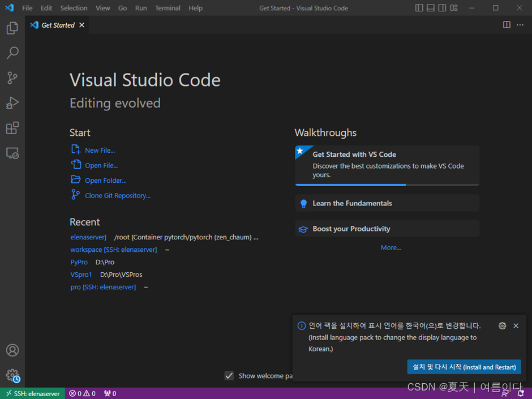Screen dimensions: 532x399
Task: Click the Open File... link
Action: coord(101,166)
